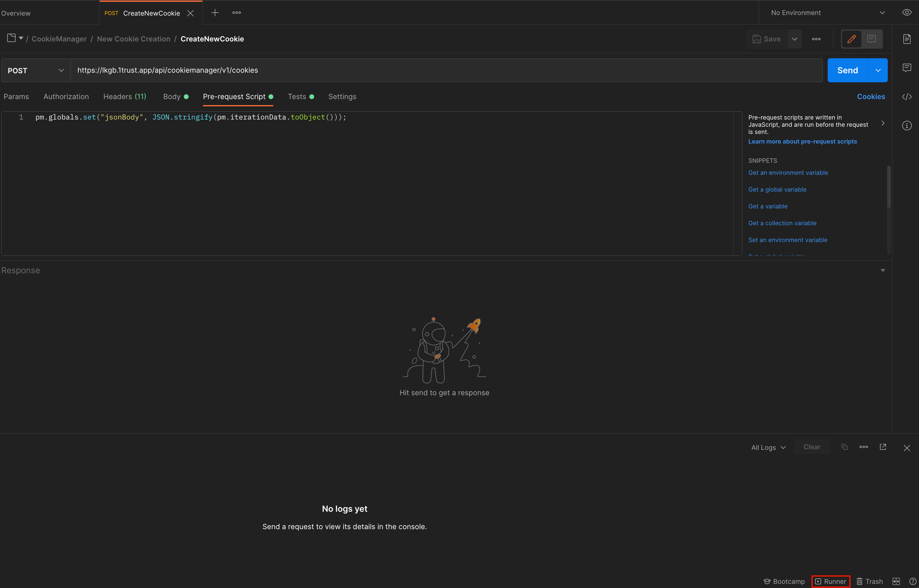Switch to the Tests tab
The image size is (919, 588).
[297, 97]
